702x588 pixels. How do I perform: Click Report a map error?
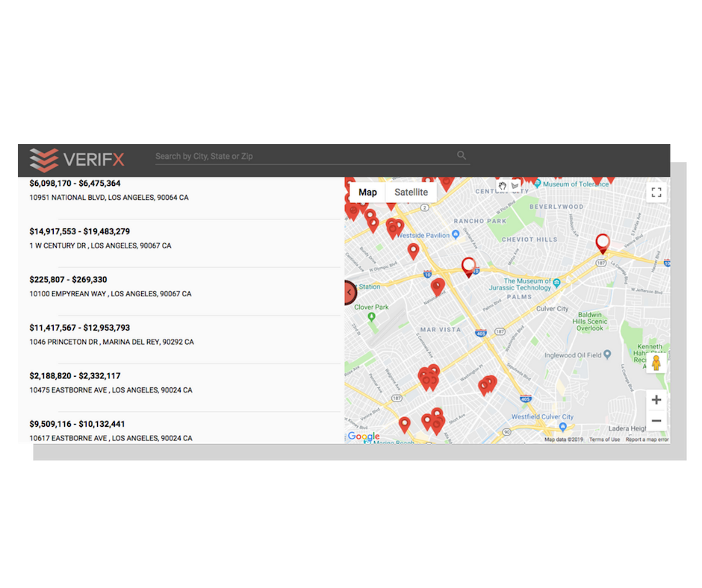[645, 440]
